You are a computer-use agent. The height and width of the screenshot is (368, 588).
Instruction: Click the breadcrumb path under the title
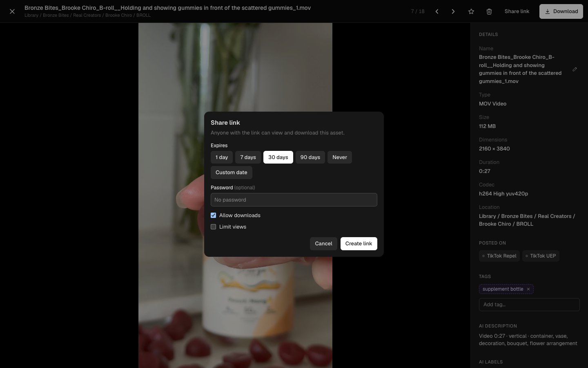click(x=87, y=16)
